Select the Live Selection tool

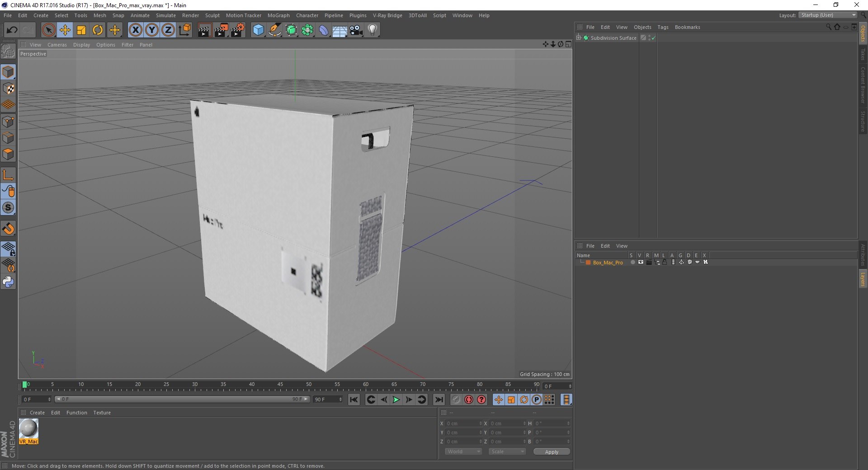click(48, 30)
